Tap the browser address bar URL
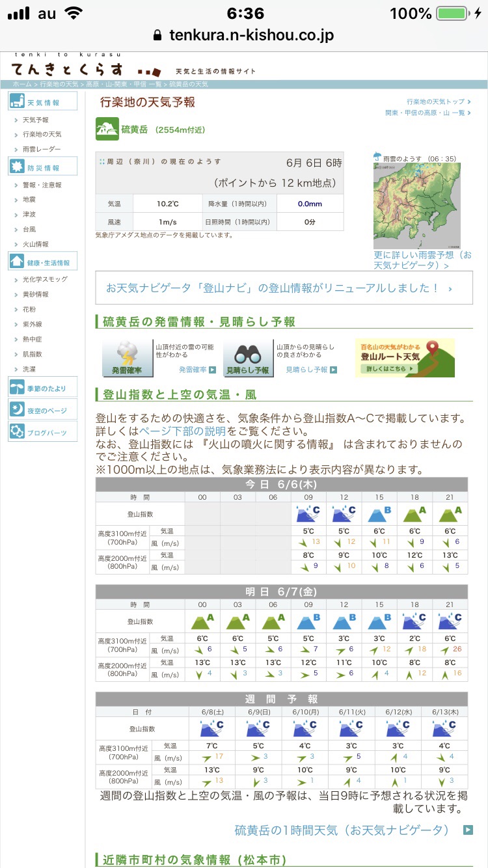The width and height of the screenshot is (488, 868). [251, 35]
